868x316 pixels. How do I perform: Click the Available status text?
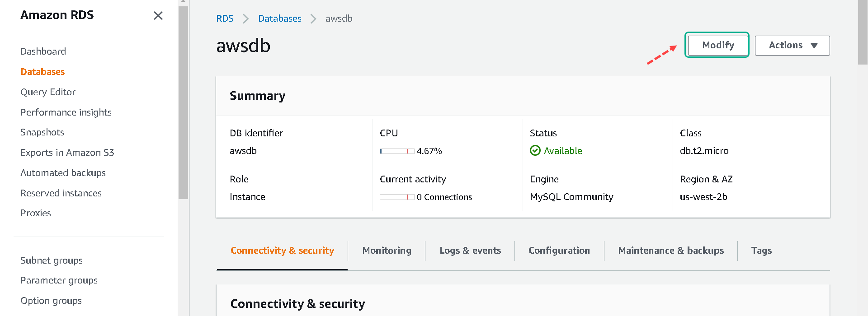click(x=563, y=151)
